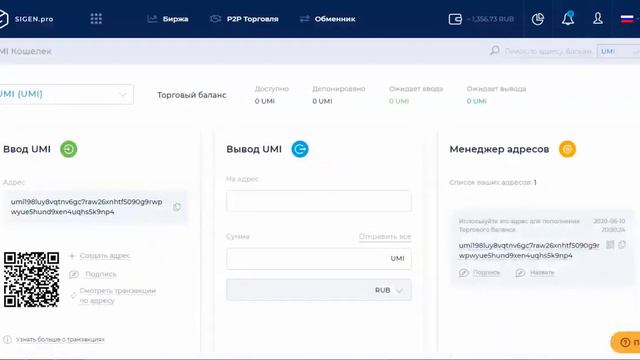The width and height of the screenshot is (640, 360).
Task: Open the Обменник menu item
Action: tap(327, 19)
